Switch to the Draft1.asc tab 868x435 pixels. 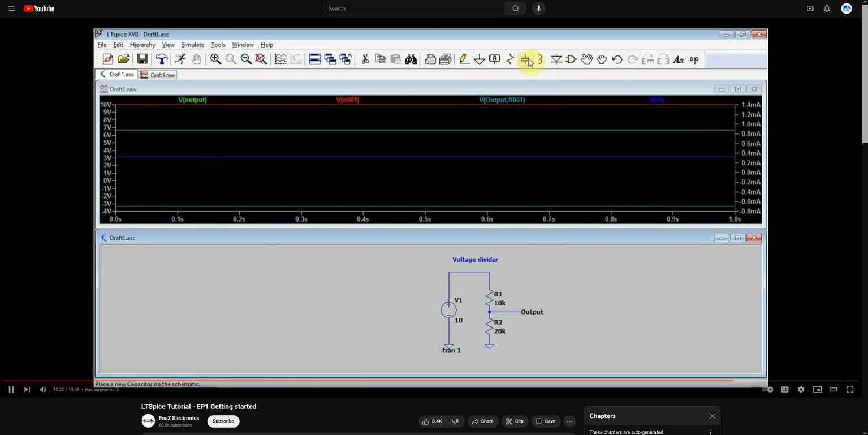pyautogui.click(x=117, y=75)
